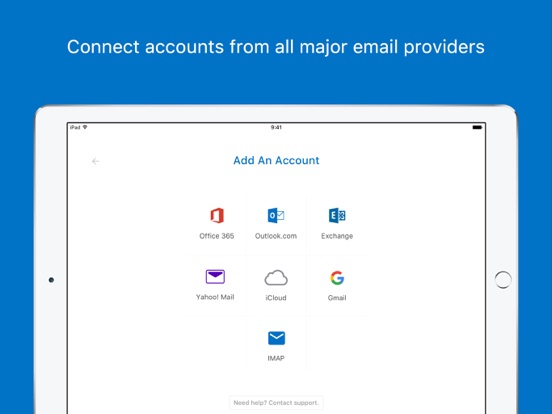552x414 pixels.
Task: Click the Outlook.com label text
Action: [x=276, y=236]
